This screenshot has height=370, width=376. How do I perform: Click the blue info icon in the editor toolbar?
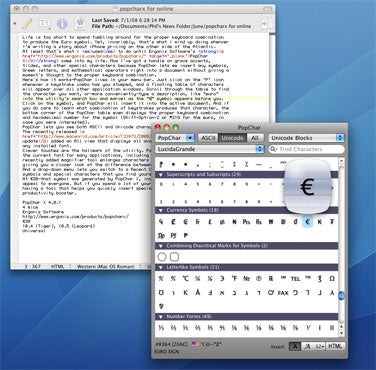pos(62,23)
